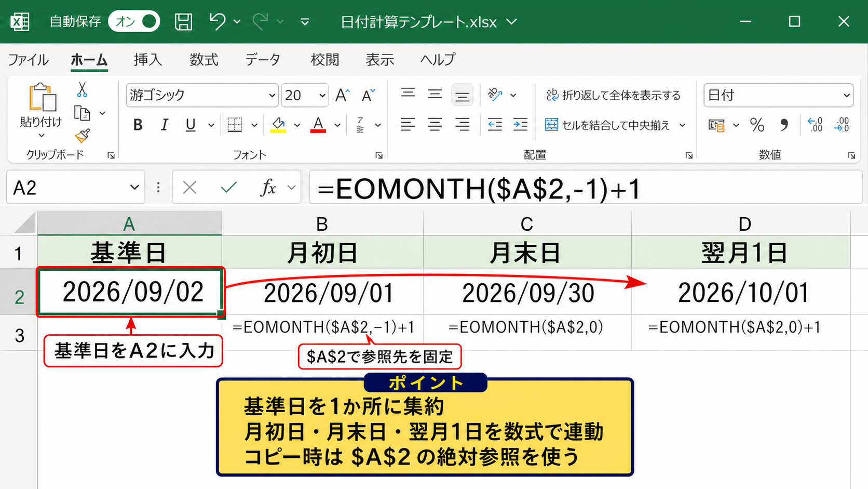The image size is (868, 489).
Task: Apply yellow fill color
Action: tap(278, 125)
